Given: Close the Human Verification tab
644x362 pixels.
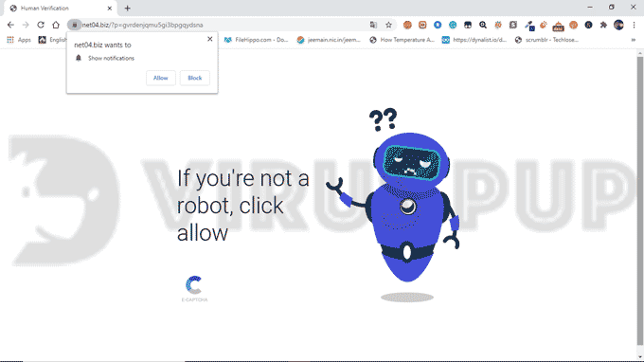Looking at the screenshot, I should [x=110, y=9].
